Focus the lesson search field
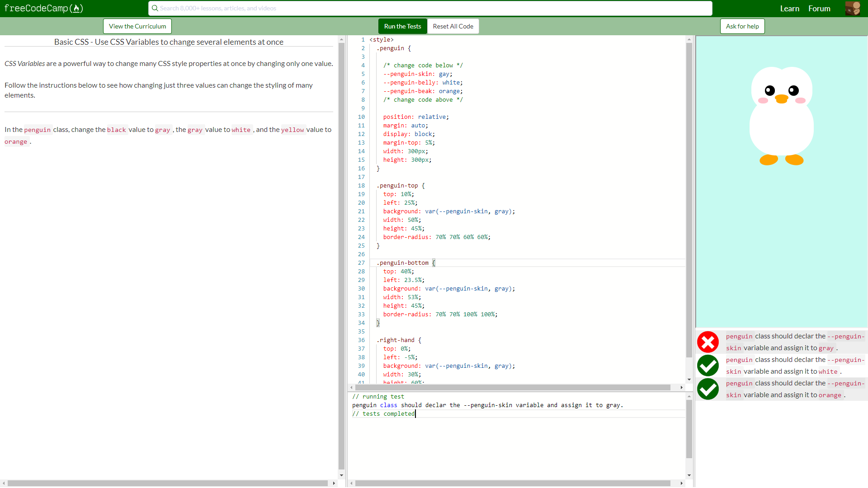 click(x=429, y=8)
